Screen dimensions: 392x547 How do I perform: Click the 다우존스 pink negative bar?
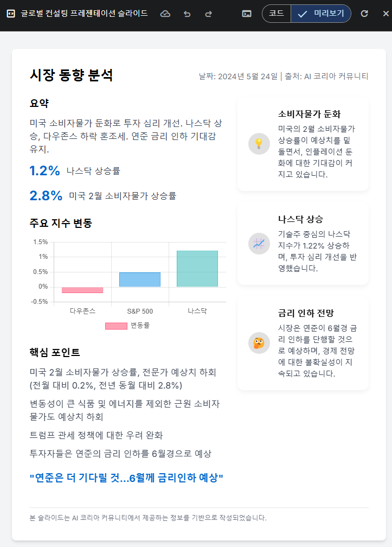(82, 290)
